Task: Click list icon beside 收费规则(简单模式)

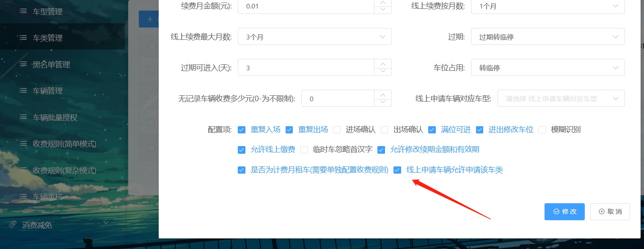Action: 23,144
